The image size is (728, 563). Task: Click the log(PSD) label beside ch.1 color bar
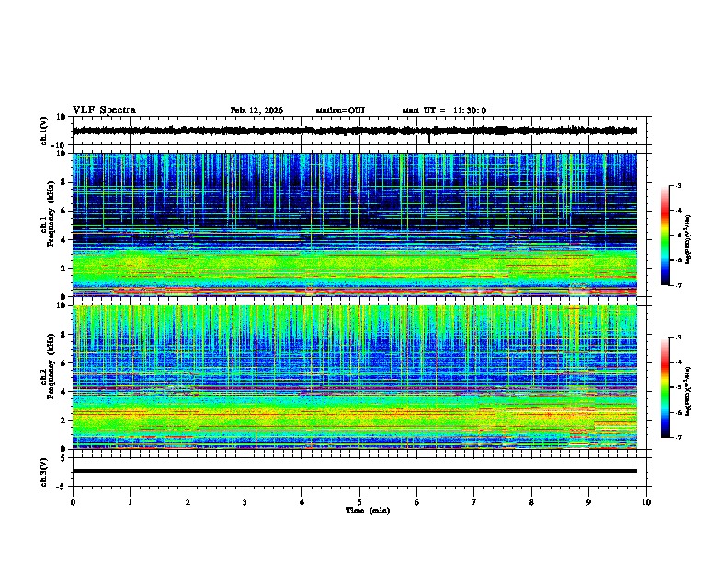click(x=688, y=239)
